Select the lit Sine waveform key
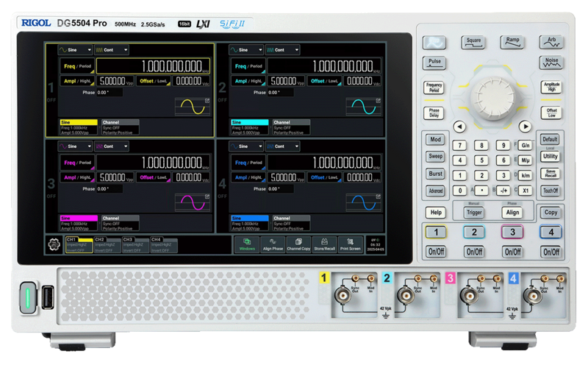 point(434,43)
